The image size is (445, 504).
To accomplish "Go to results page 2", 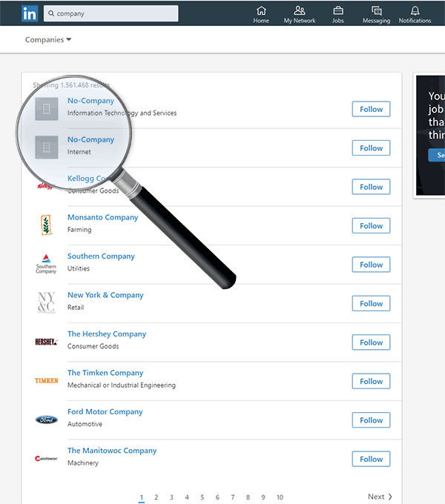I will [x=156, y=497].
